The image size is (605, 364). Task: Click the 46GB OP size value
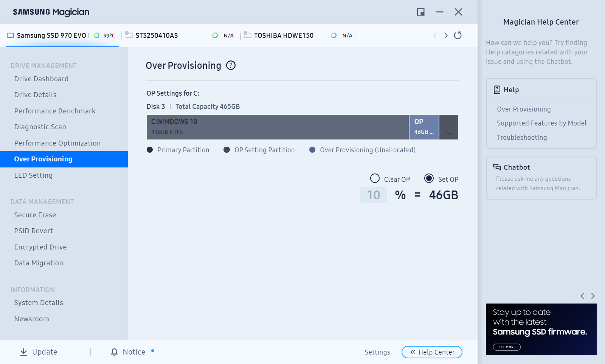pyautogui.click(x=444, y=195)
